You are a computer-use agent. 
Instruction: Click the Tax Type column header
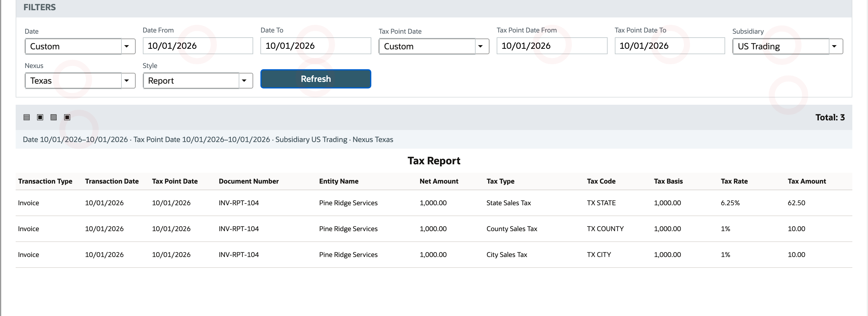(500, 181)
